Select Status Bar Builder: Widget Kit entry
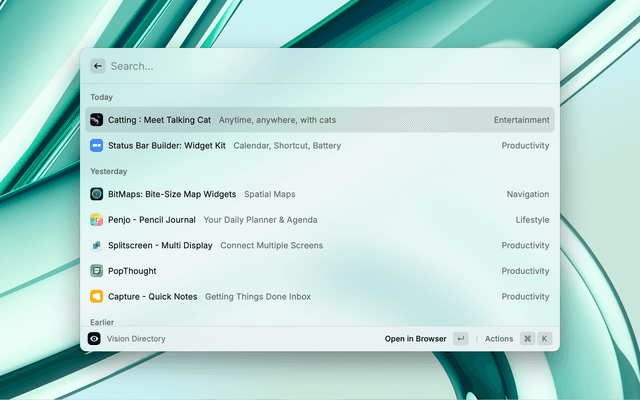This screenshot has height=400, width=640. pos(320,145)
